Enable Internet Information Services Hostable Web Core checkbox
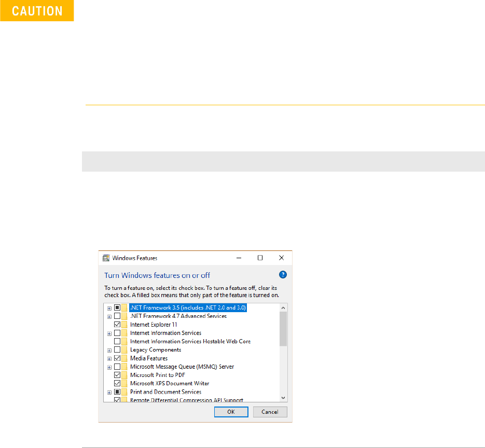This screenshot has height=448, width=485. coord(117,341)
